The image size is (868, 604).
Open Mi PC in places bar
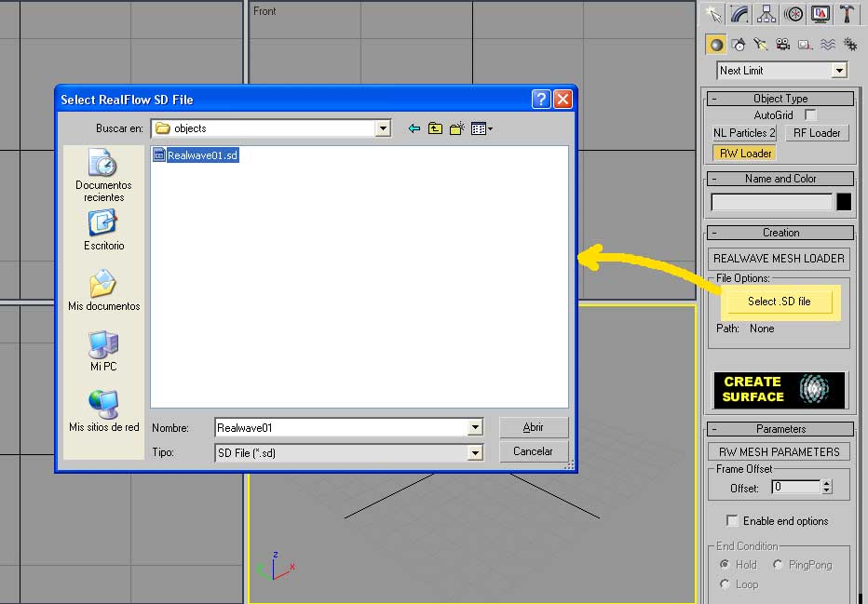[103, 351]
